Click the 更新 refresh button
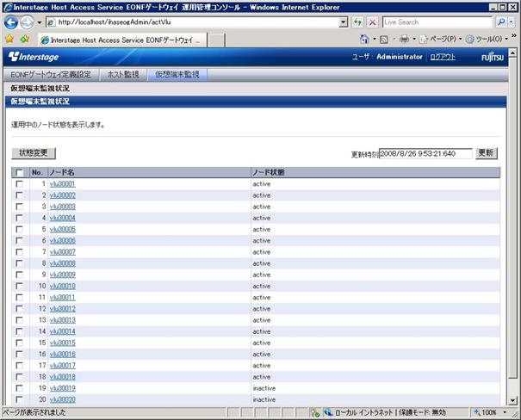The image size is (521, 420). coord(486,153)
